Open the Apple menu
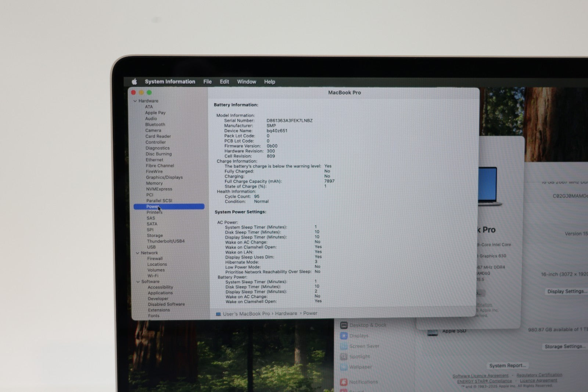588x392 pixels. pos(134,82)
